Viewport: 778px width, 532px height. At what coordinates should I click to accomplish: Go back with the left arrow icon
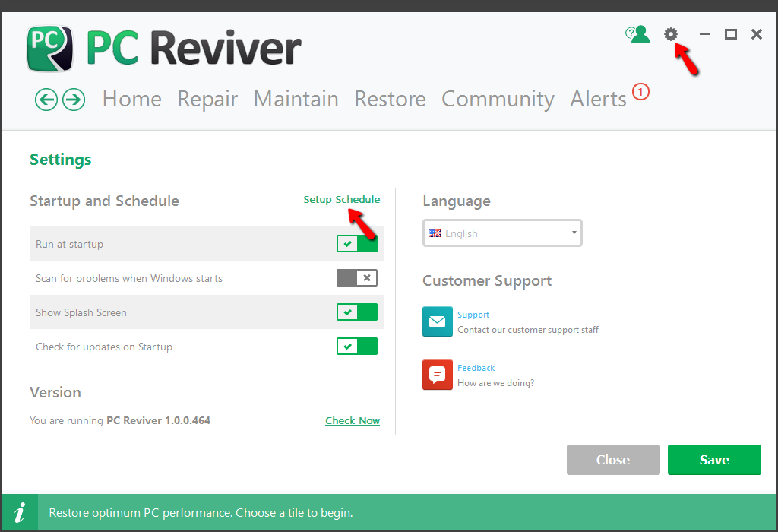click(x=46, y=100)
